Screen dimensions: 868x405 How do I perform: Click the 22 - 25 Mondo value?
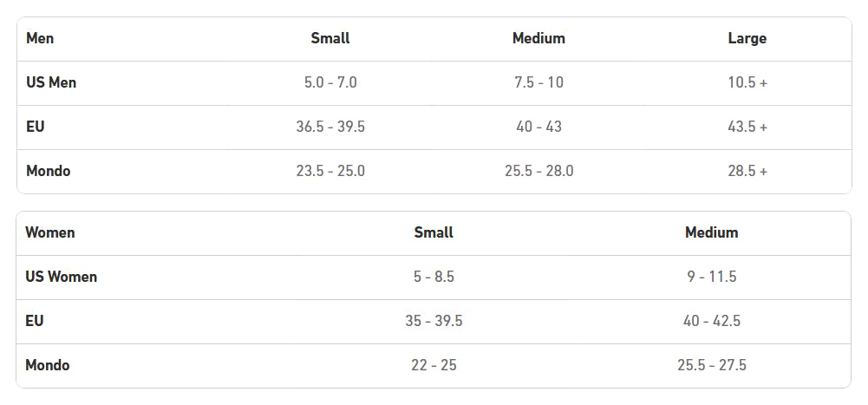click(x=434, y=365)
